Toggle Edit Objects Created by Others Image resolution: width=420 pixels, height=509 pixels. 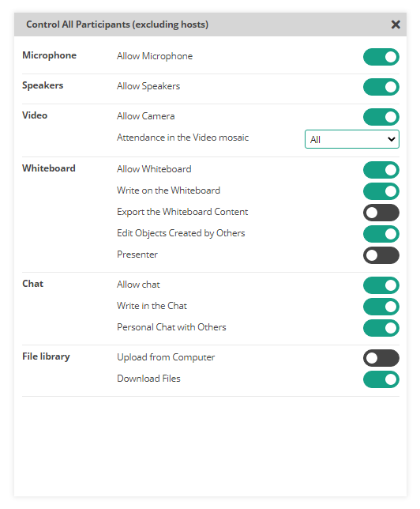(x=381, y=234)
